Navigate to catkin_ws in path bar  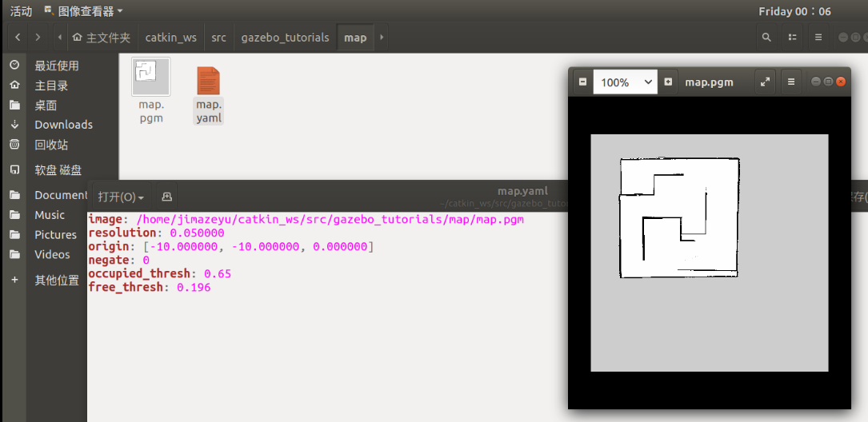click(171, 38)
